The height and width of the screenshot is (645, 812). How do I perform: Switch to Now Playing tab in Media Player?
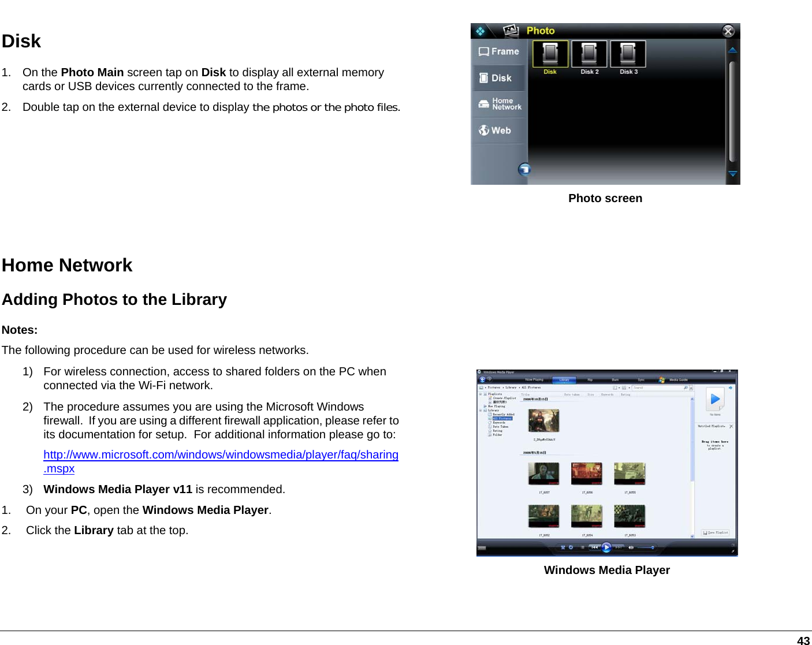point(534,380)
